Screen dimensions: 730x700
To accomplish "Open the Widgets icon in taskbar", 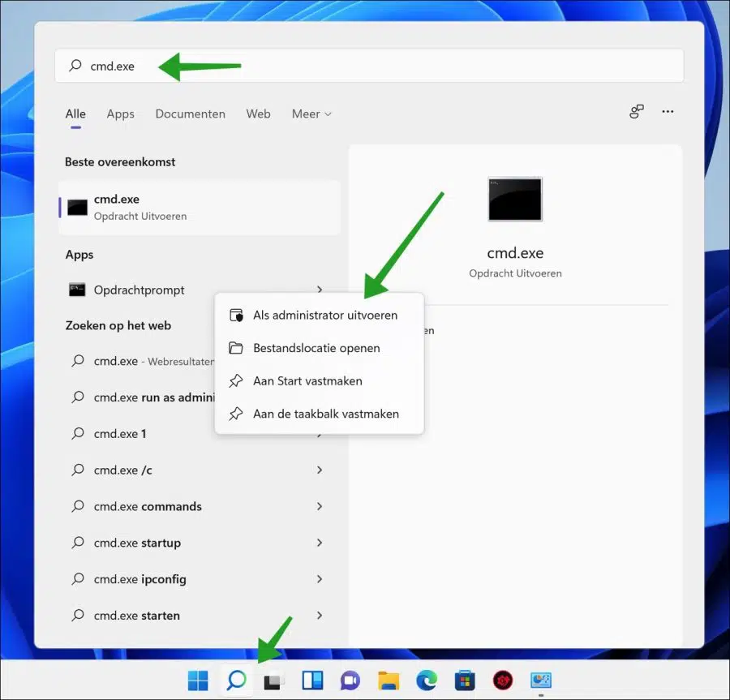I will pyautogui.click(x=312, y=681).
